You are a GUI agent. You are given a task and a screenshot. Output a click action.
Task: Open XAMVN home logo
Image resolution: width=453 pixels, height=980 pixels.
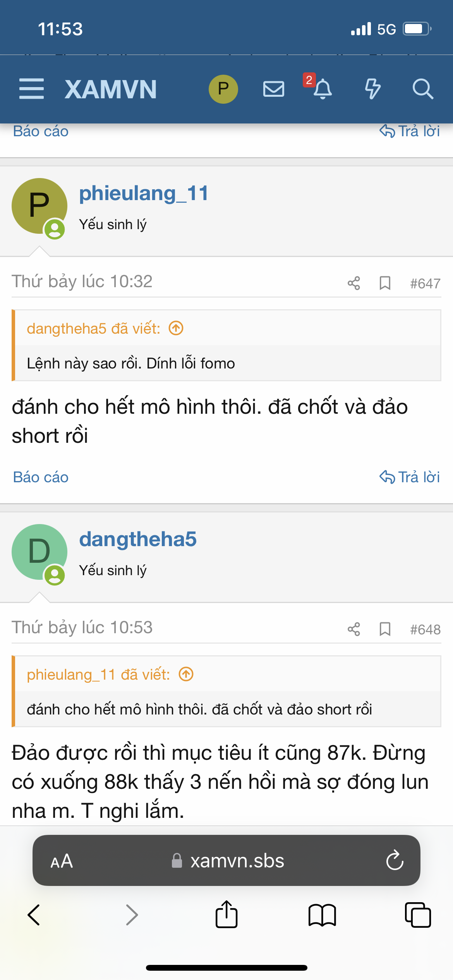[111, 89]
